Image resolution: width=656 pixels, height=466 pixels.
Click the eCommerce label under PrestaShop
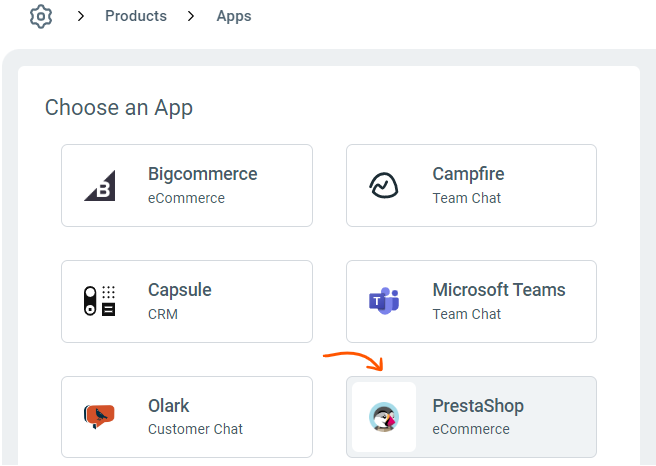[471, 429]
